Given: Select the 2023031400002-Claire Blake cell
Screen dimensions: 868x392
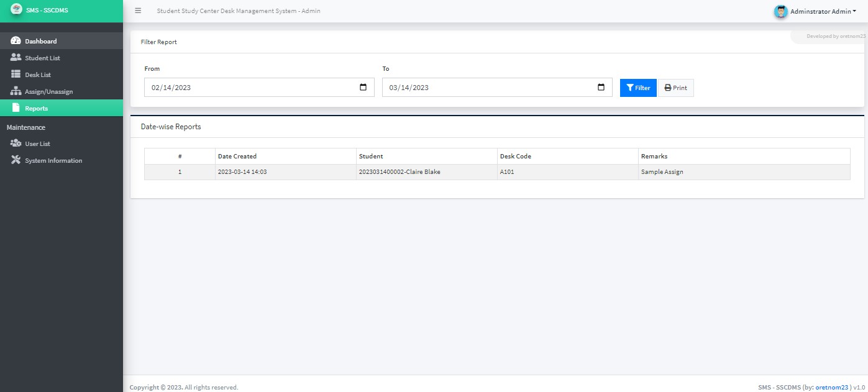Looking at the screenshot, I should 427,172.
